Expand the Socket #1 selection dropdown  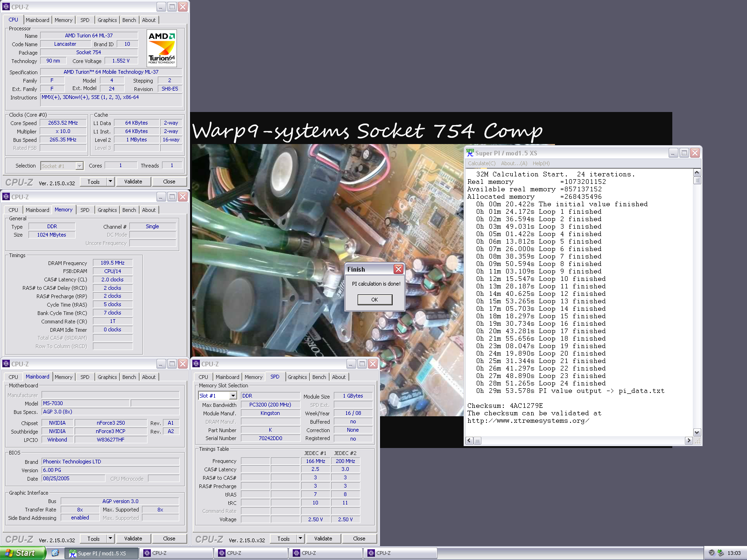tap(79, 166)
